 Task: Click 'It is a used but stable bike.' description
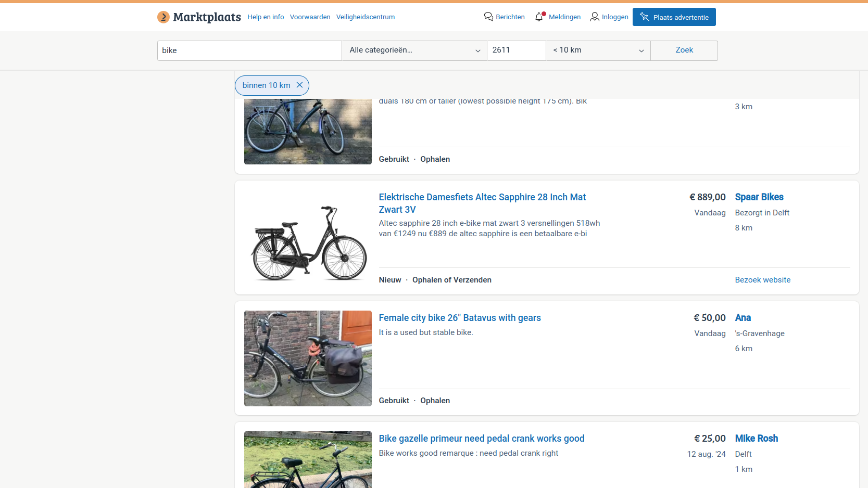point(426,332)
